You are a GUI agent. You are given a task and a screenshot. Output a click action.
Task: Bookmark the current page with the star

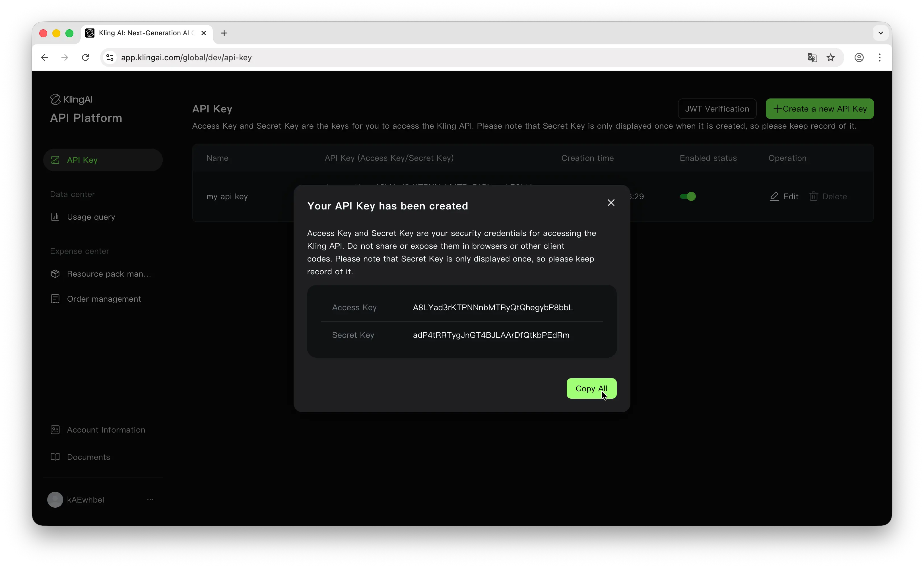click(830, 57)
